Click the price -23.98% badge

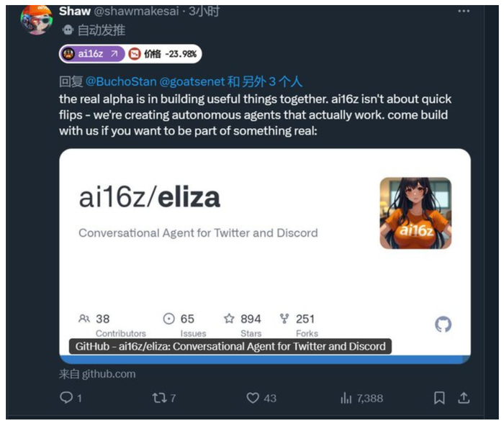pos(164,53)
